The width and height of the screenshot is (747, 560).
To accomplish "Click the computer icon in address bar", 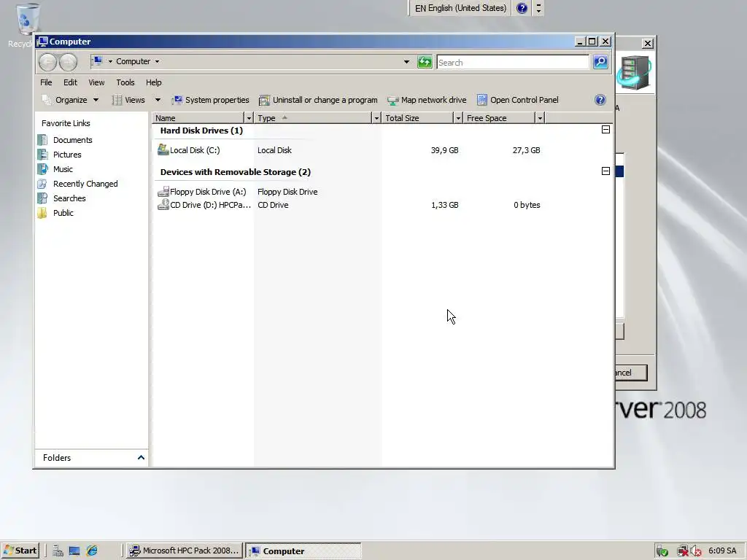I will point(98,61).
